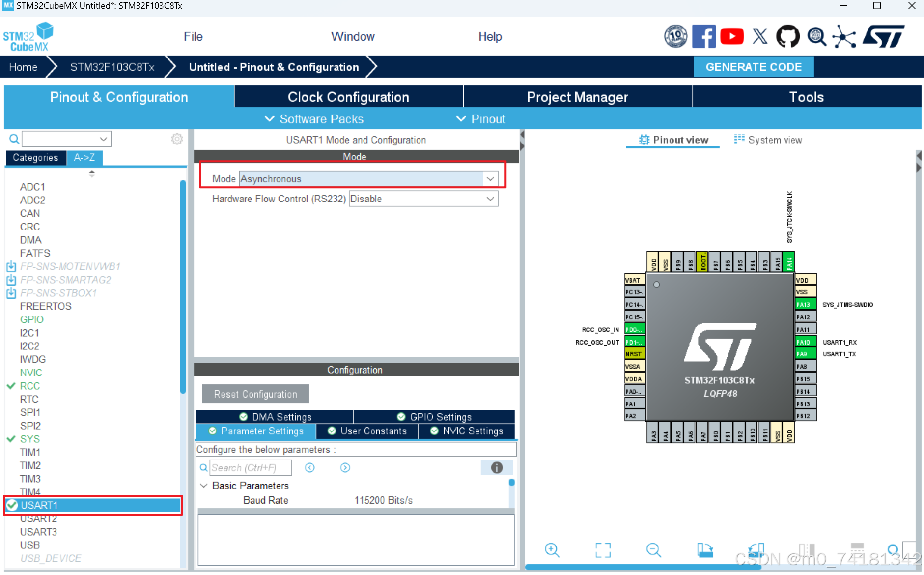This screenshot has width=924, height=575.
Task: Click the peripheral search magnifier icon
Action: (14, 139)
